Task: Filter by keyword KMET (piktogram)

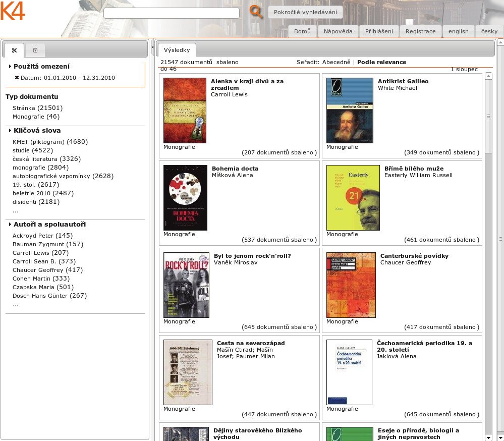Action: pos(50,142)
